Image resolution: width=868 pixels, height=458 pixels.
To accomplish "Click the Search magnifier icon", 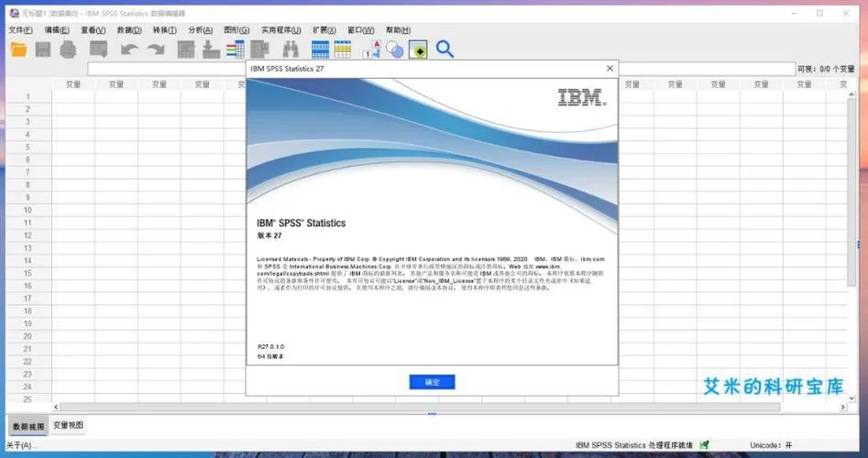I will coord(445,49).
